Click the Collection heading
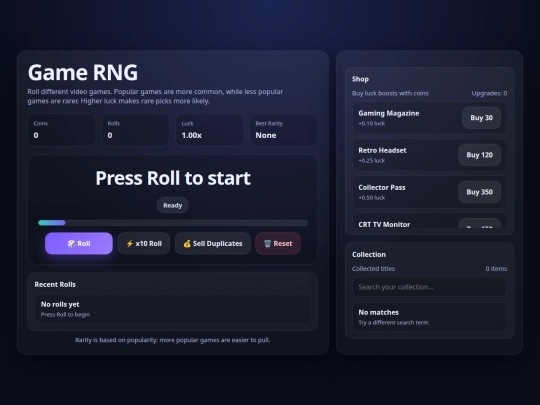This screenshot has height=405, width=540. click(x=369, y=255)
